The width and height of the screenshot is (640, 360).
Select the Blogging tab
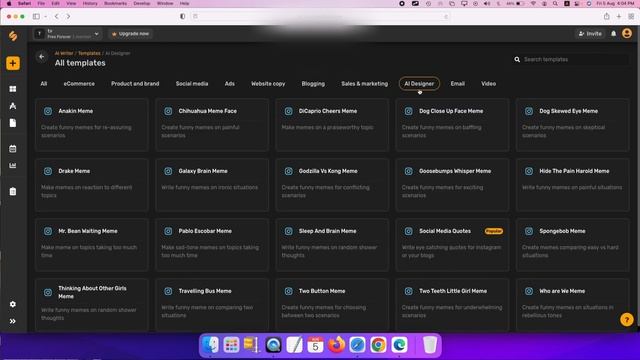coord(313,84)
